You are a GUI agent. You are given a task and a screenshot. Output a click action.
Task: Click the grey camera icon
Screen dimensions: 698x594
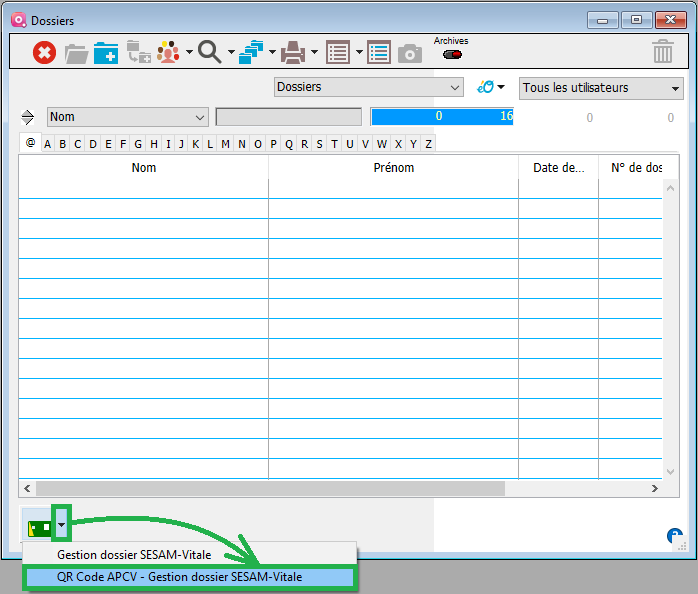[x=409, y=53]
